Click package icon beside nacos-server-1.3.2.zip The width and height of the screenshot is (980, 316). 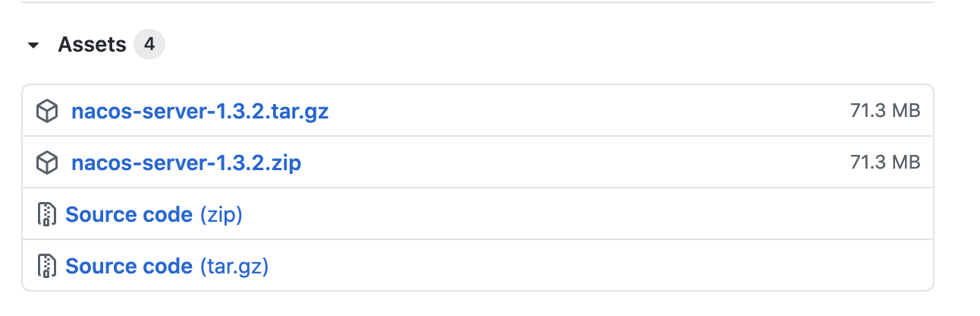coord(47,163)
